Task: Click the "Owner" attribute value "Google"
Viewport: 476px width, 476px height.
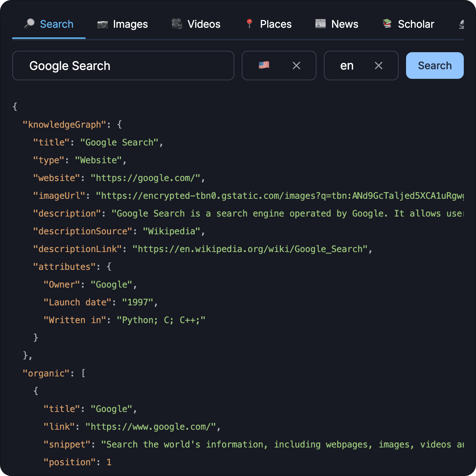Action: click(x=111, y=285)
